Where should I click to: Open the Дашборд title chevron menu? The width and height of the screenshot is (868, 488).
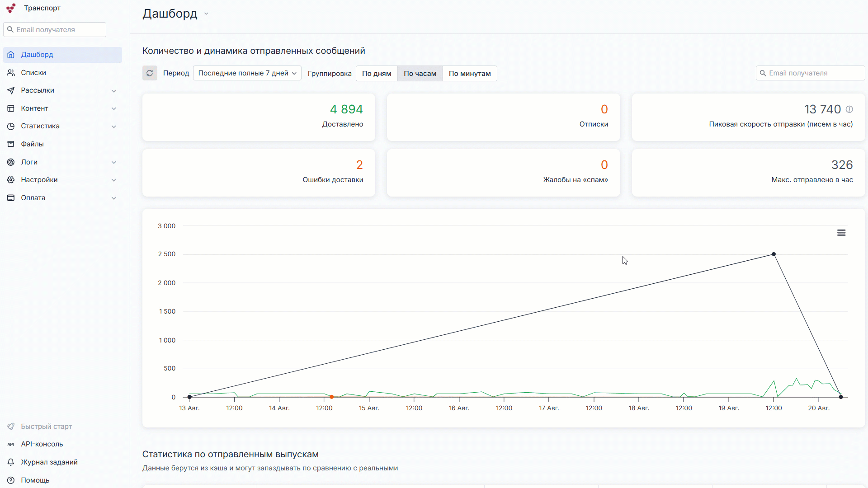click(207, 14)
